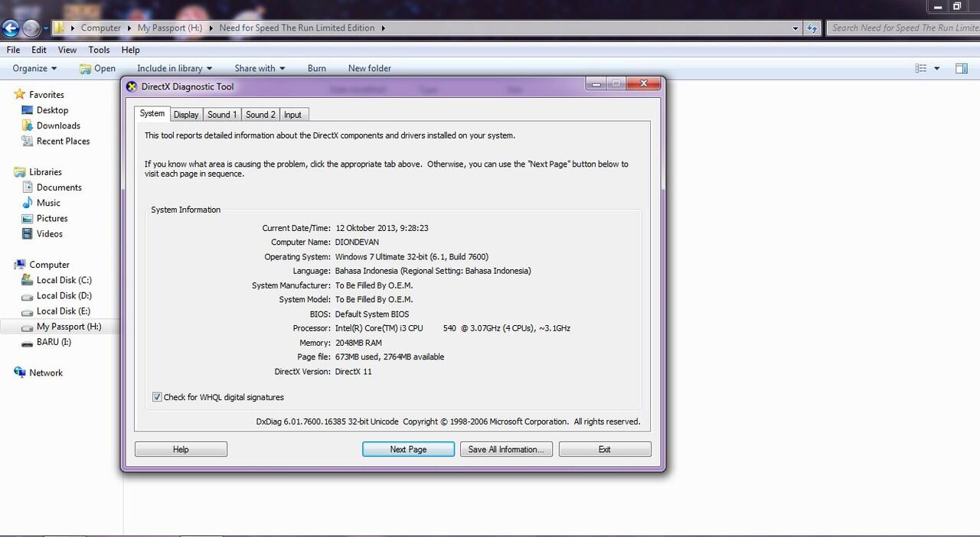Select the Local Disk (E:) drive icon
This screenshot has height=537, width=980.
28,311
